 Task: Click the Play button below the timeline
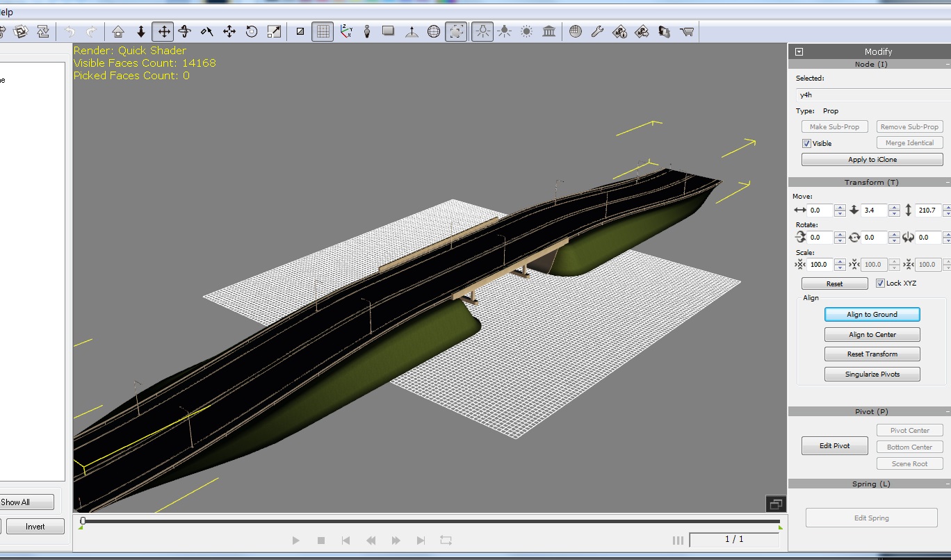pos(296,541)
